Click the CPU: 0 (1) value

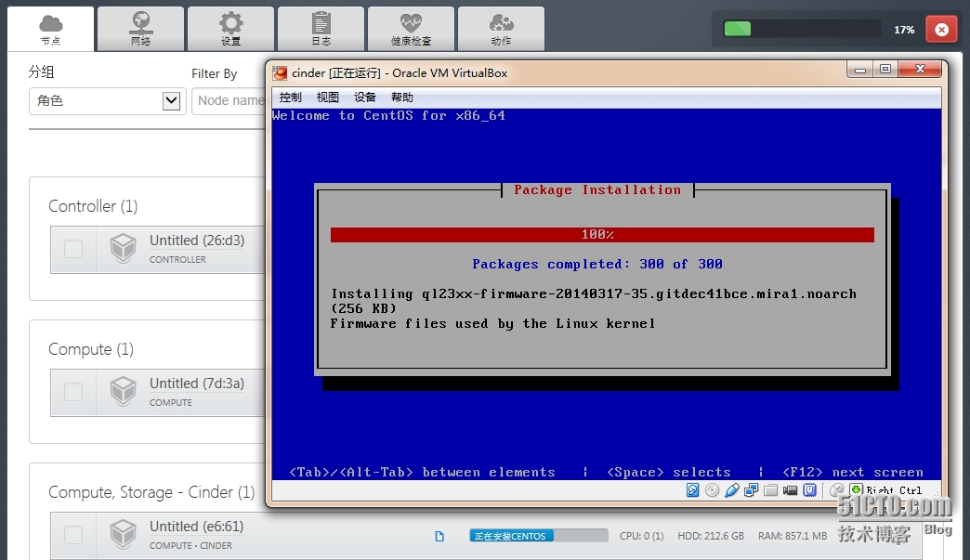641,536
